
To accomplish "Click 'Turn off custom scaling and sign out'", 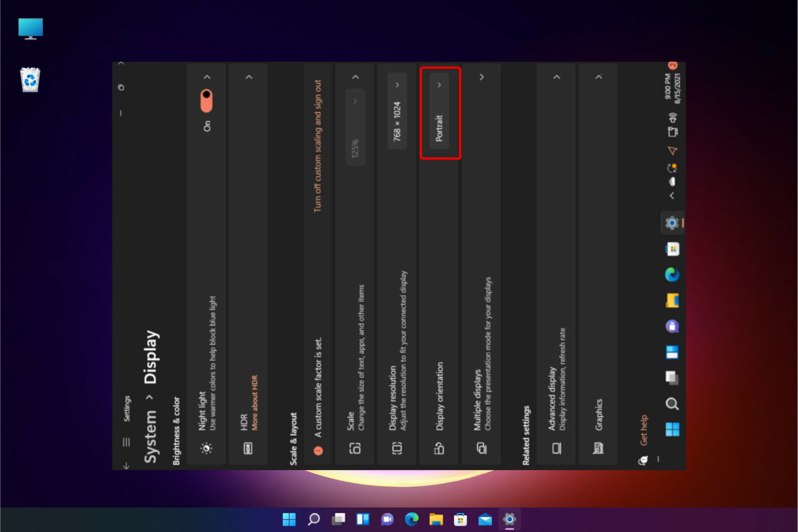I will tap(318, 145).
